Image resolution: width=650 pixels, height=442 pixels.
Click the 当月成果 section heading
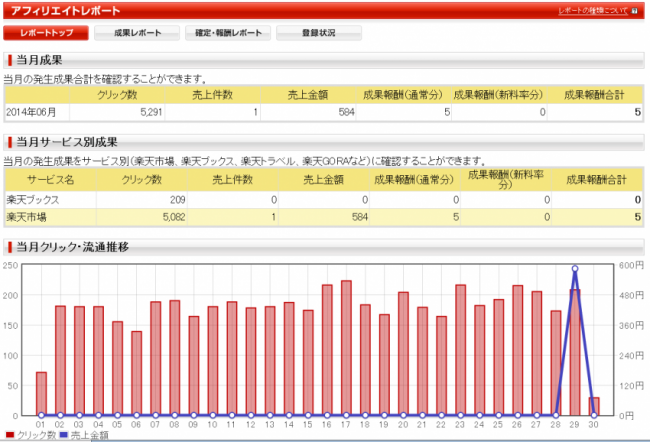pyautogui.click(x=39, y=60)
